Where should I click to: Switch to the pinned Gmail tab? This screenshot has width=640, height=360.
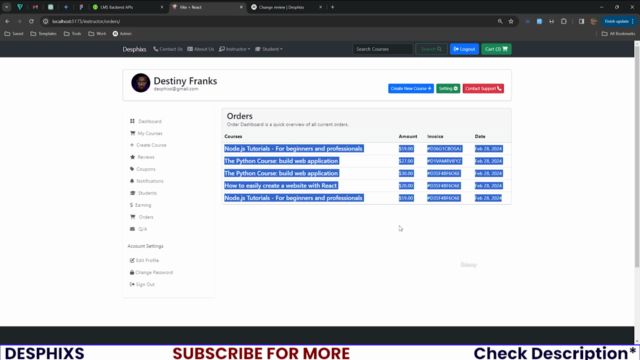tap(35, 7)
